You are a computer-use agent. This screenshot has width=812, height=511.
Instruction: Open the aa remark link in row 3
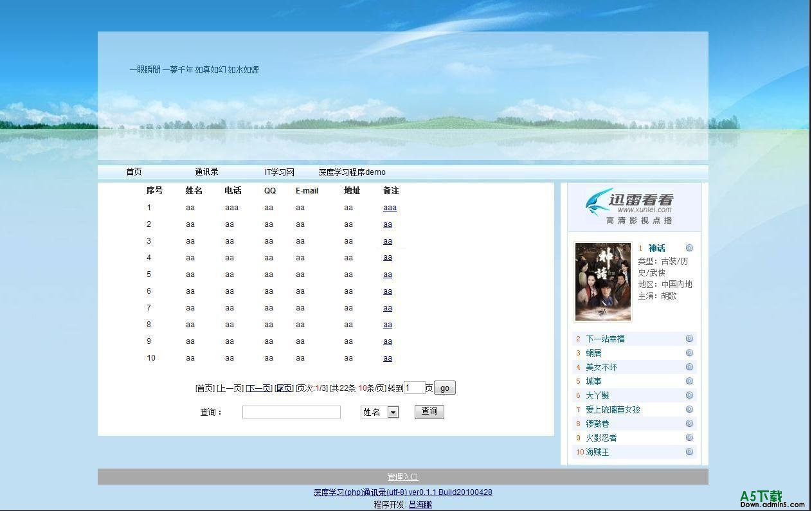388,241
